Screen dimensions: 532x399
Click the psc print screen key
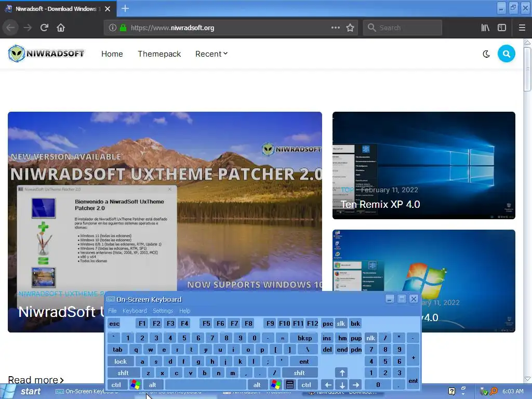327,323
